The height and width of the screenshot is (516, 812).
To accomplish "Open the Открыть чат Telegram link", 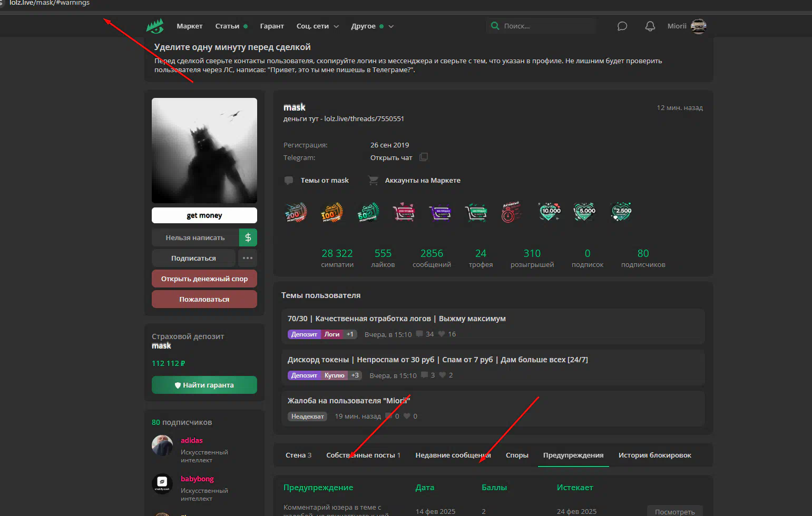I will 392,157.
